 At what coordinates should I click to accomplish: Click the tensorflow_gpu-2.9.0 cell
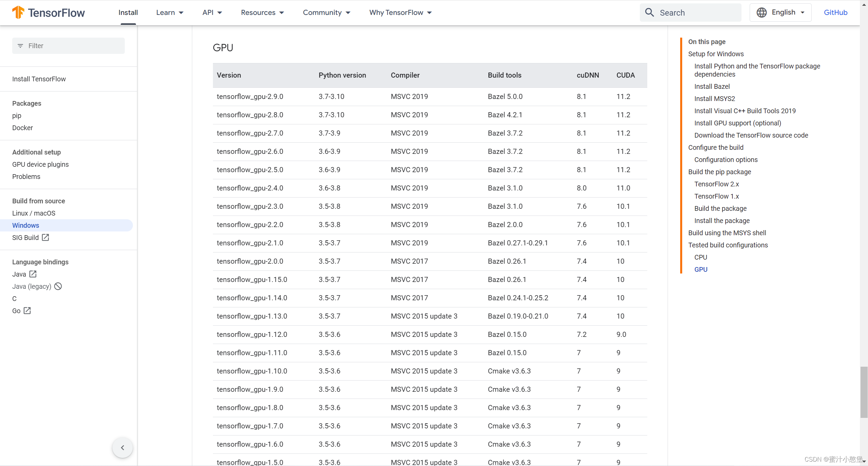[250, 97]
